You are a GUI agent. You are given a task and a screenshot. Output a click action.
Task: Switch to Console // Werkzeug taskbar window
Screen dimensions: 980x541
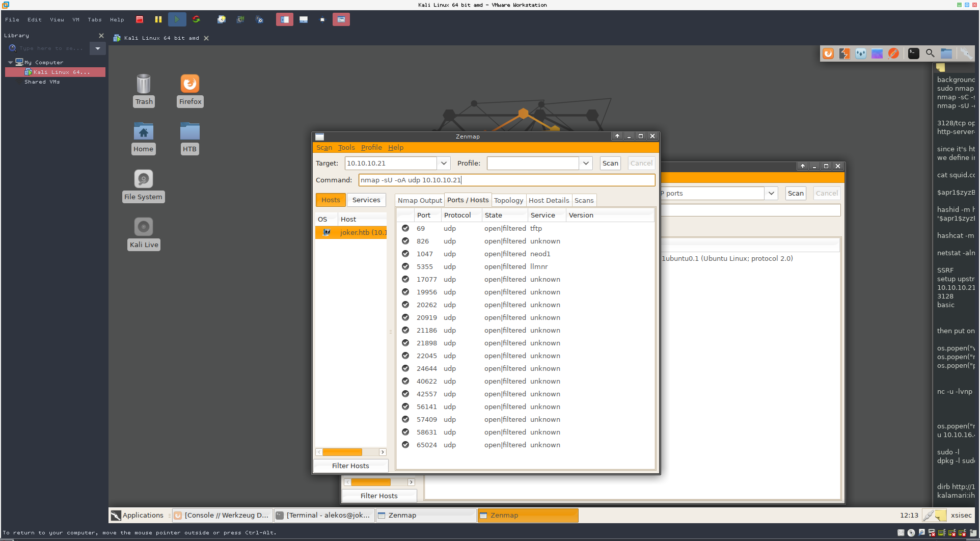click(x=222, y=515)
